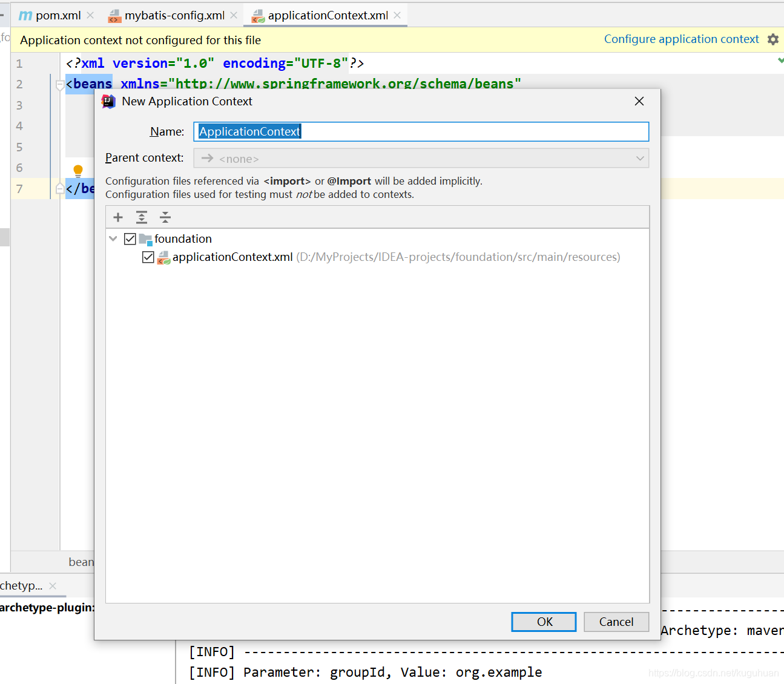This screenshot has height=684, width=784.
Task: Click the plus icon to add a configuration file
Action: click(118, 217)
